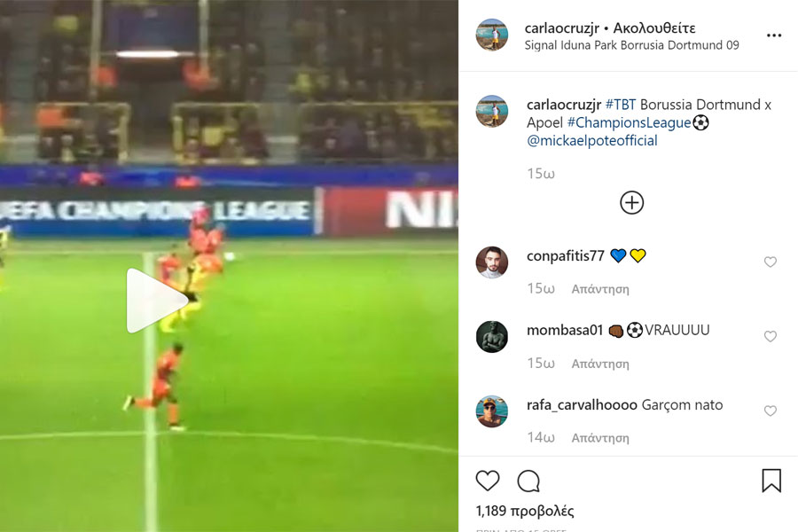This screenshot has width=798, height=532.
Task: Visit the @mickaelpoteofficial mention
Action: pyautogui.click(x=592, y=140)
